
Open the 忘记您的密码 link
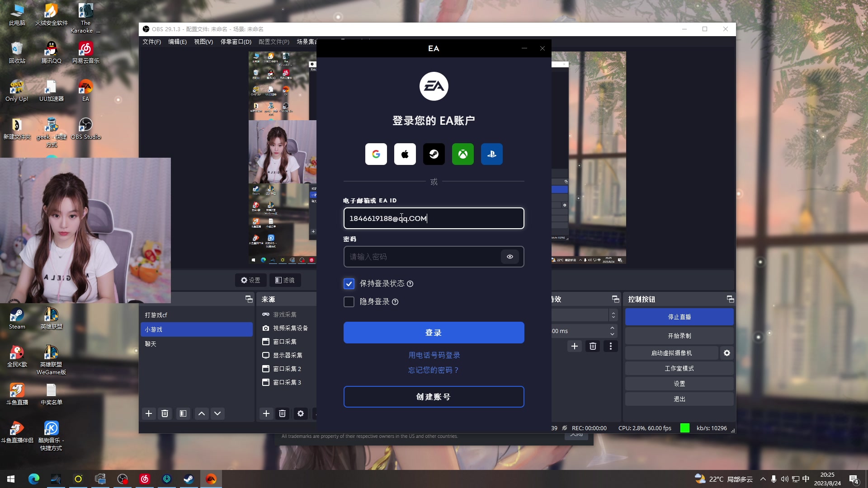(434, 370)
